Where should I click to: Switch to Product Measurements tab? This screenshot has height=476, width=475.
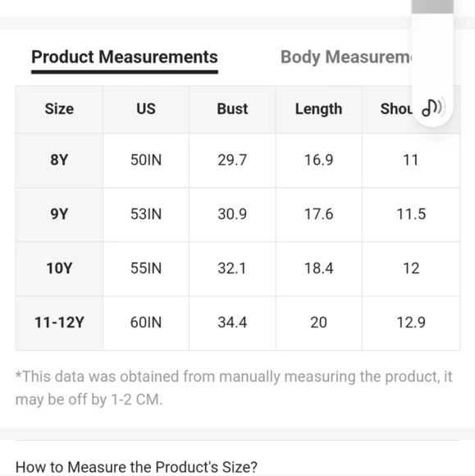tap(125, 57)
